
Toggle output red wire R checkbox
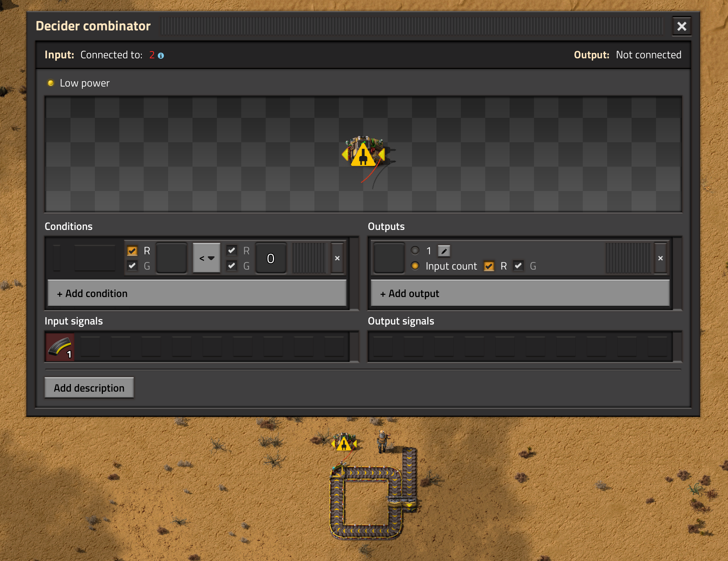click(x=489, y=266)
